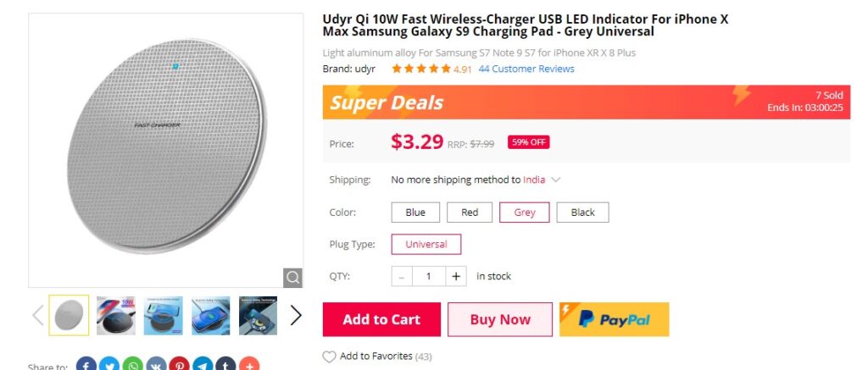Decrease quantity with the minus button
This screenshot has width=868, height=370.
coord(402,276)
